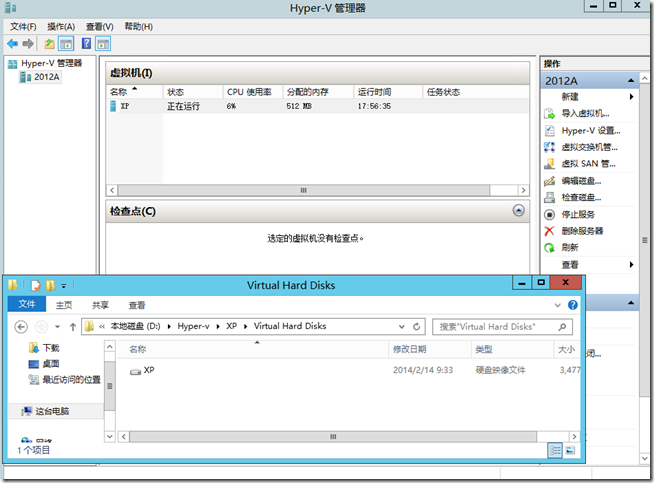Click the Hyper-v breadcrumb in address bar

pos(193,326)
